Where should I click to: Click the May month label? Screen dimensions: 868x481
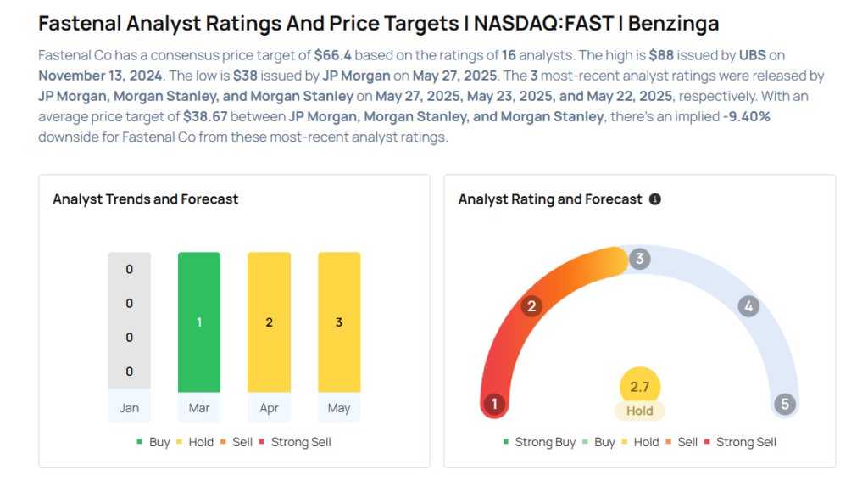[339, 408]
